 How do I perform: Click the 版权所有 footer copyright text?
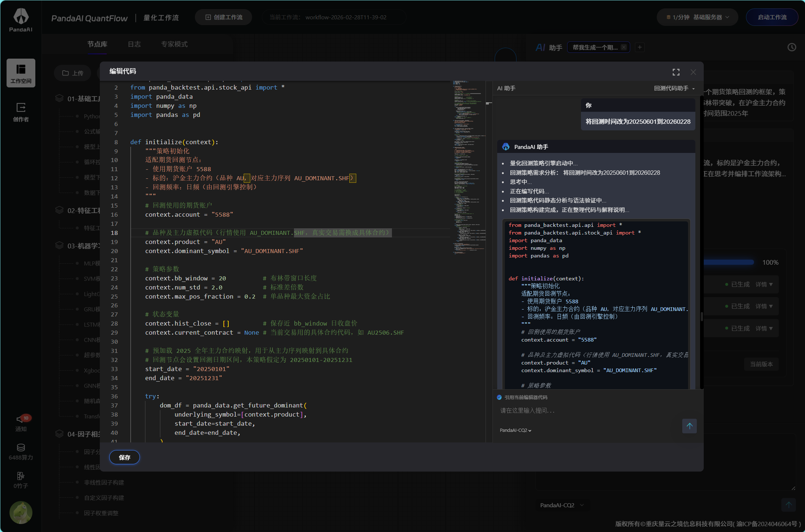(x=708, y=524)
